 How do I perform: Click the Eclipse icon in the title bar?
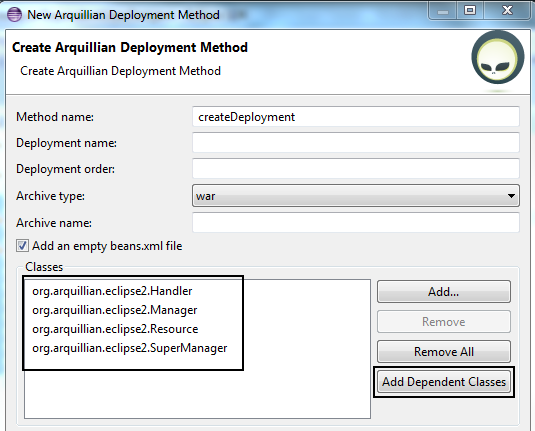coord(14,15)
